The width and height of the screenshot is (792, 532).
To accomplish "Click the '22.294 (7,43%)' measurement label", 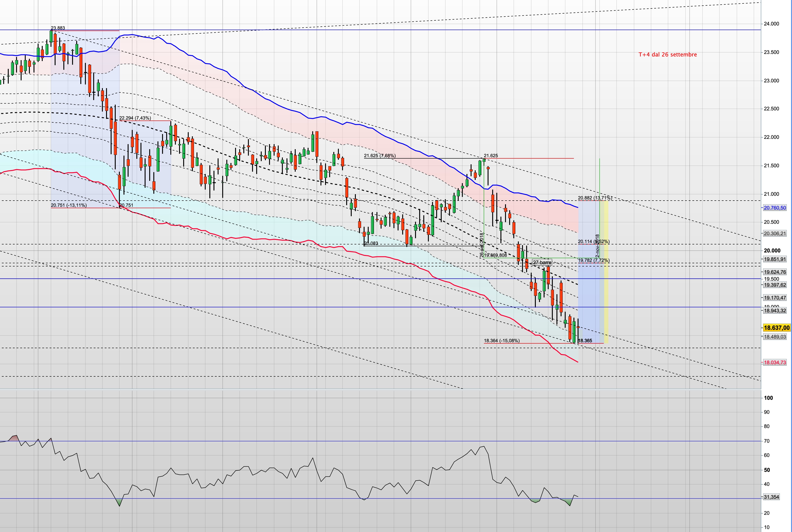I will 135,118.
